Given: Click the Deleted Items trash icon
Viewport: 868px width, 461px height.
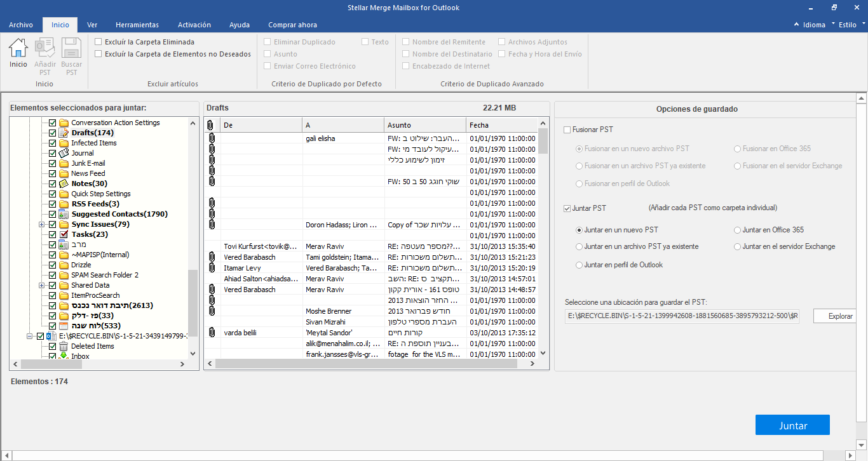Looking at the screenshot, I should pos(64,346).
